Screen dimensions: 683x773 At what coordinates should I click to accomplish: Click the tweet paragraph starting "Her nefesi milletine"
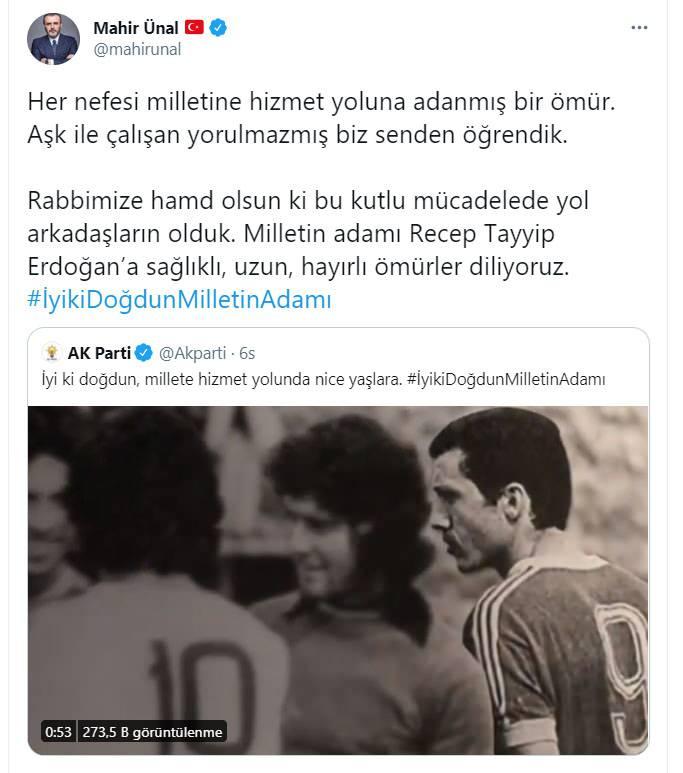322,118
